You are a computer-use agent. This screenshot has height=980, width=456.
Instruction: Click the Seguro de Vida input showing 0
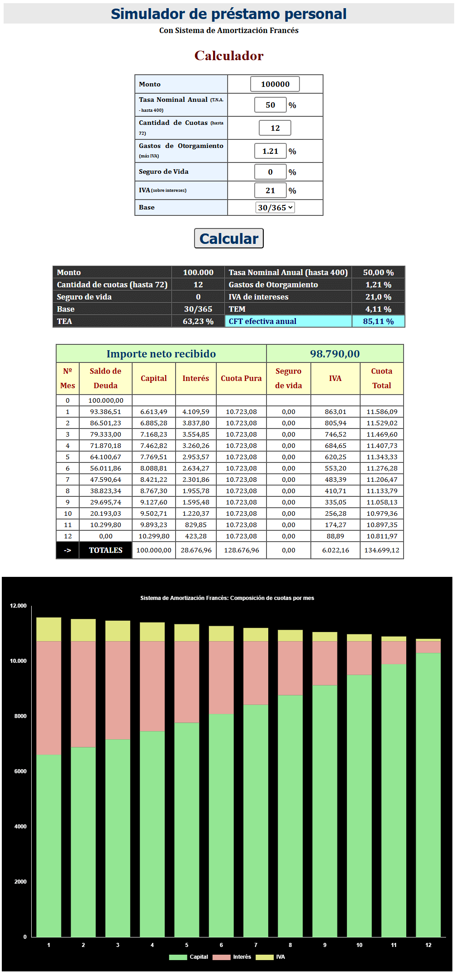(271, 172)
